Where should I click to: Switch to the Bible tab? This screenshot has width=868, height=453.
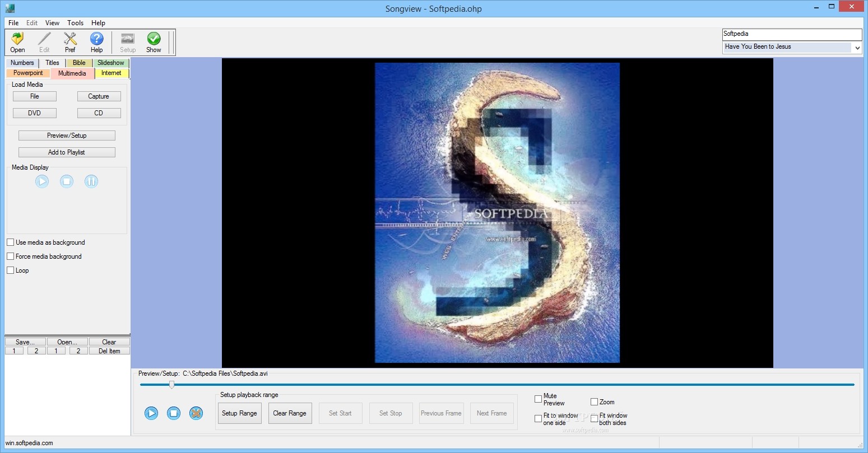[79, 63]
